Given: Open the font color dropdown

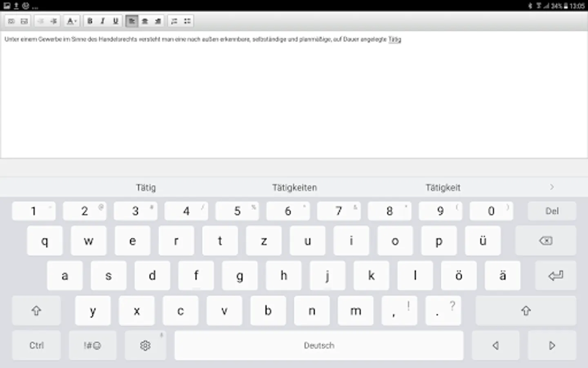Looking at the screenshot, I should pyautogui.click(x=71, y=21).
